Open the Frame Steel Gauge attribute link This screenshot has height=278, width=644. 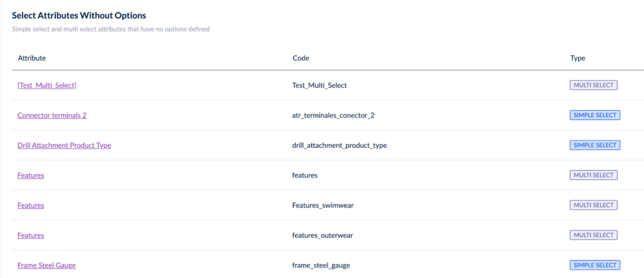pos(47,265)
